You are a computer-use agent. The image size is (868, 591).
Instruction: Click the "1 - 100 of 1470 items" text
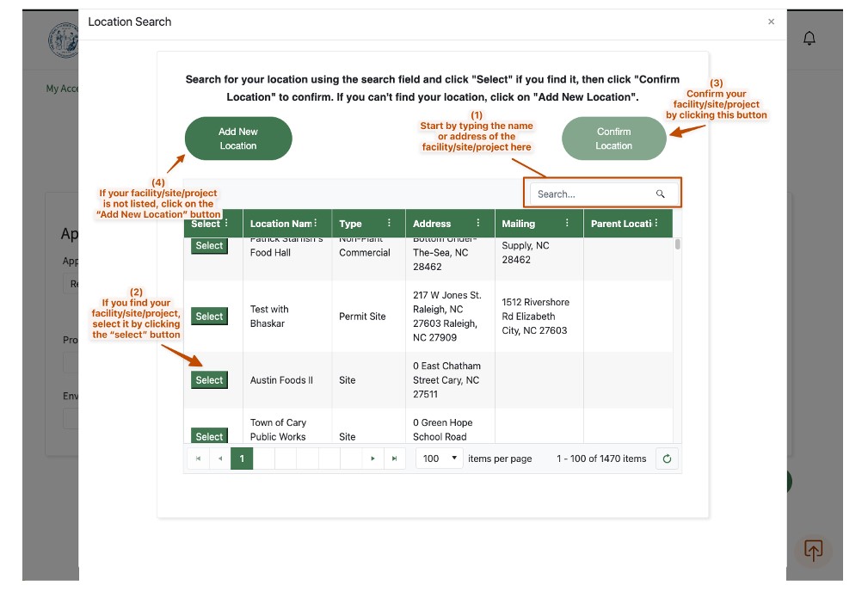click(x=601, y=459)
